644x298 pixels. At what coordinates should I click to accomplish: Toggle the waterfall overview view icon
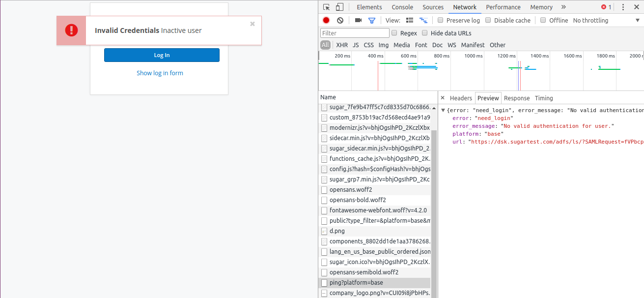click(x=423, y=20)
